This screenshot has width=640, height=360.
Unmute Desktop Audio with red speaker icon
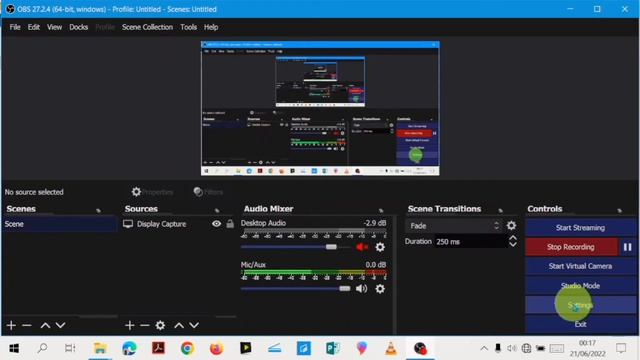[x=362, y=247]
